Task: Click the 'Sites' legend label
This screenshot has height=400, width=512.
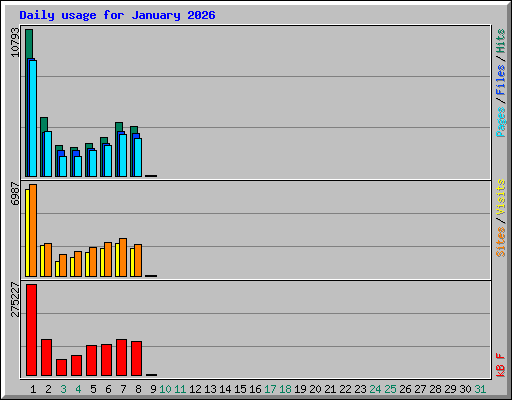Action: click(501, 242)
